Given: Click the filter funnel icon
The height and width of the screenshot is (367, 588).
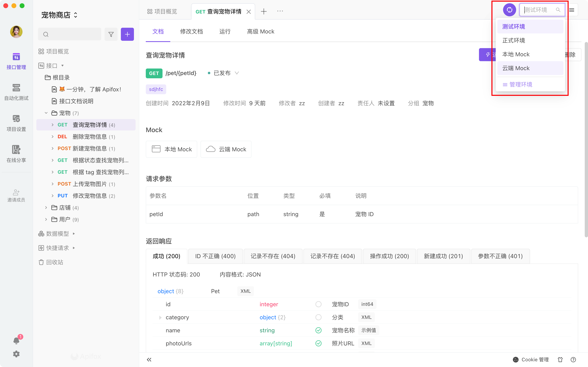Looking at the screenshot, I should click(111, 34).
